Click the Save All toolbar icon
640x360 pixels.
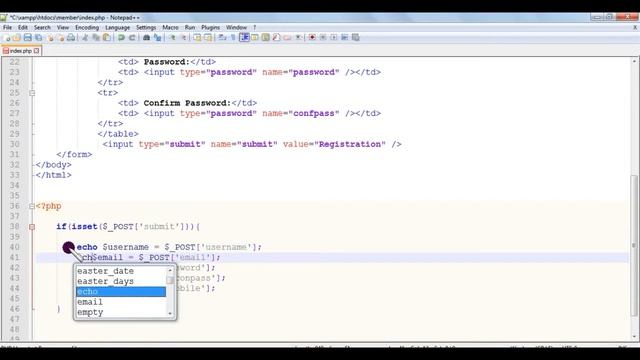click(x=39, y=38)
